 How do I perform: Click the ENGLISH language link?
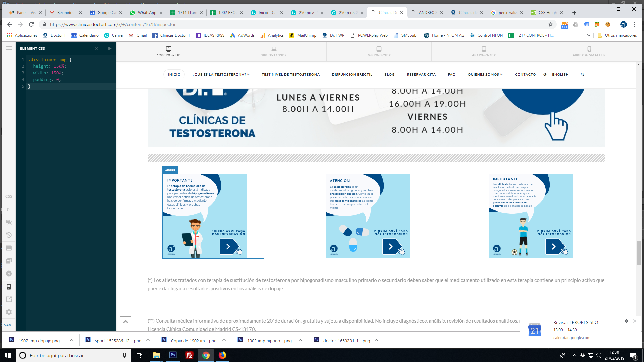pyautogui.click(x=560, y=74)
